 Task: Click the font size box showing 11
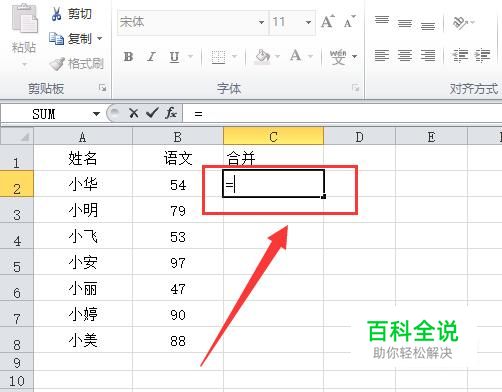(x=287, y=22)
